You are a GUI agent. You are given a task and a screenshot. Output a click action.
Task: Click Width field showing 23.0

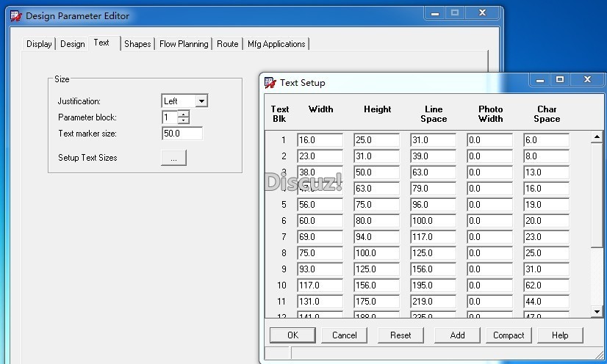tap(320, 156)
